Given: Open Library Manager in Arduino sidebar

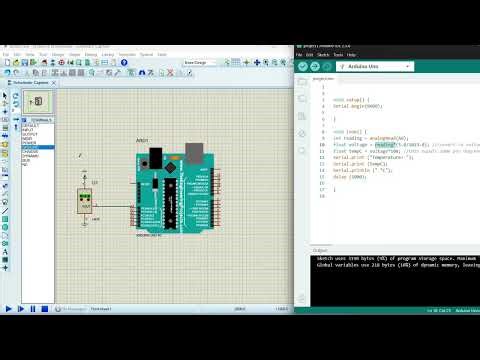Looking at the screenshot, I should point(302,116).
